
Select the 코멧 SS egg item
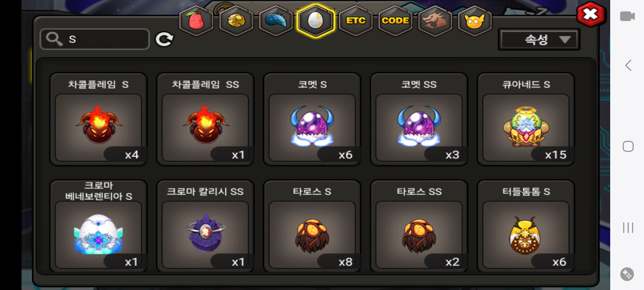419,119
